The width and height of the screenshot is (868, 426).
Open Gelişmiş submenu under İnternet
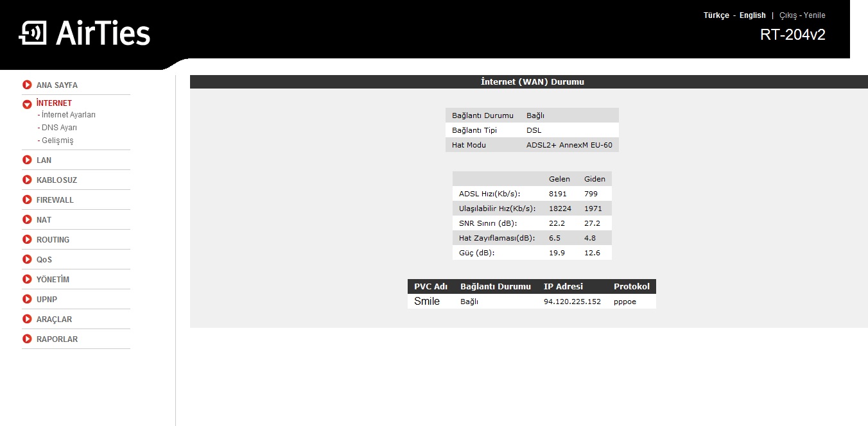(x=57, y=141)
